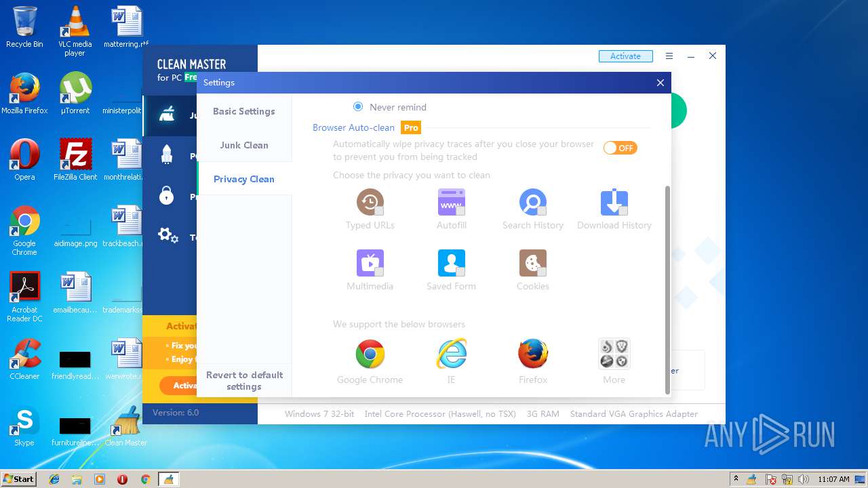868x488 pixels.
Task: Click the orange Activate button in the sidebar promo
Action: (179, 385)
